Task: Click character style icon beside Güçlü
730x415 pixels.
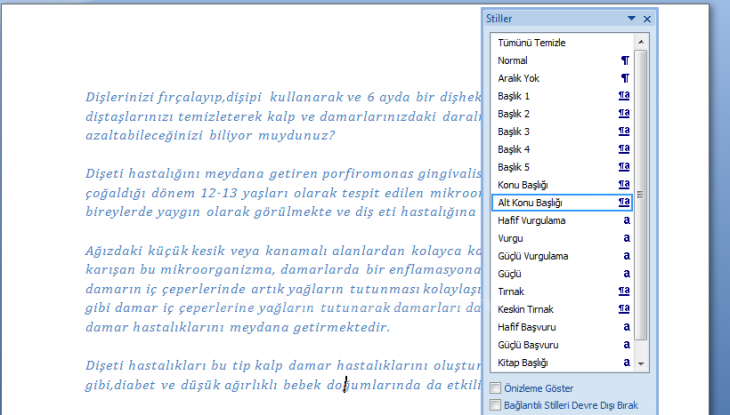Action: (627, 273)
